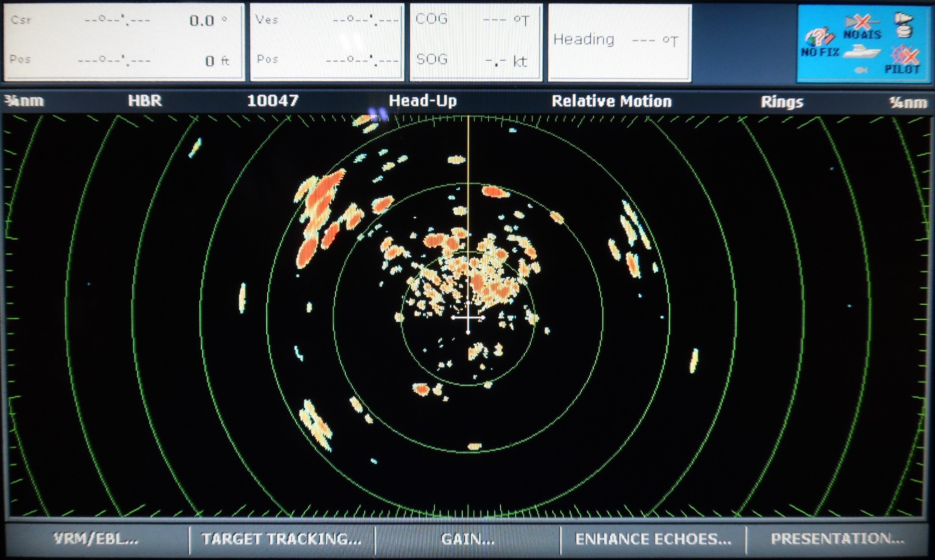Toggle the Relative Motion mode

click(x=611, y=101)
